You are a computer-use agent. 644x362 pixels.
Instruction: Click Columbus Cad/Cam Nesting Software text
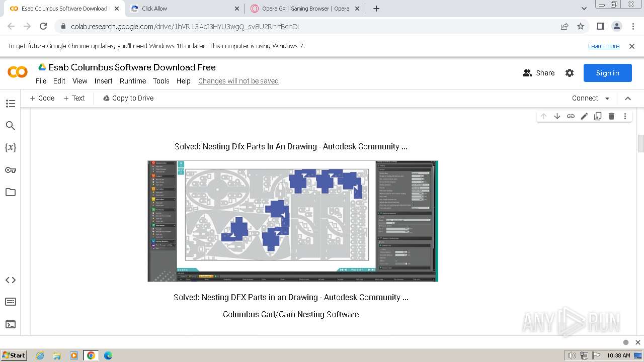coord(291,315)
